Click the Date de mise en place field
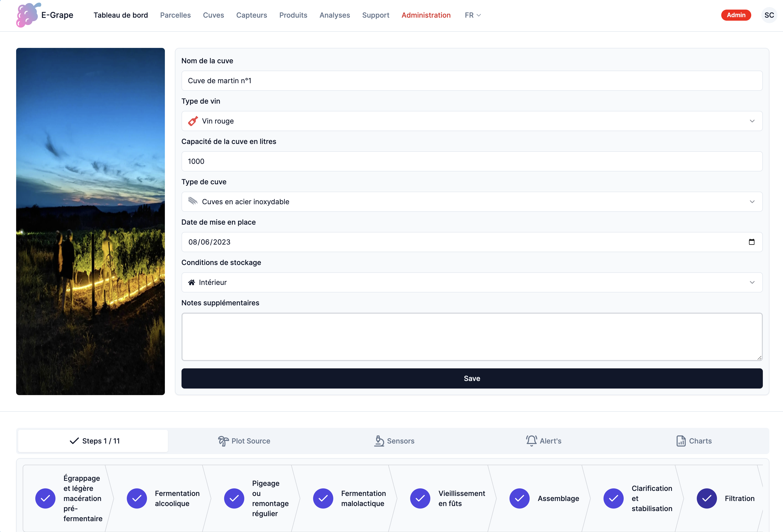This screenshot has width=783, height=532. (472, 242)
